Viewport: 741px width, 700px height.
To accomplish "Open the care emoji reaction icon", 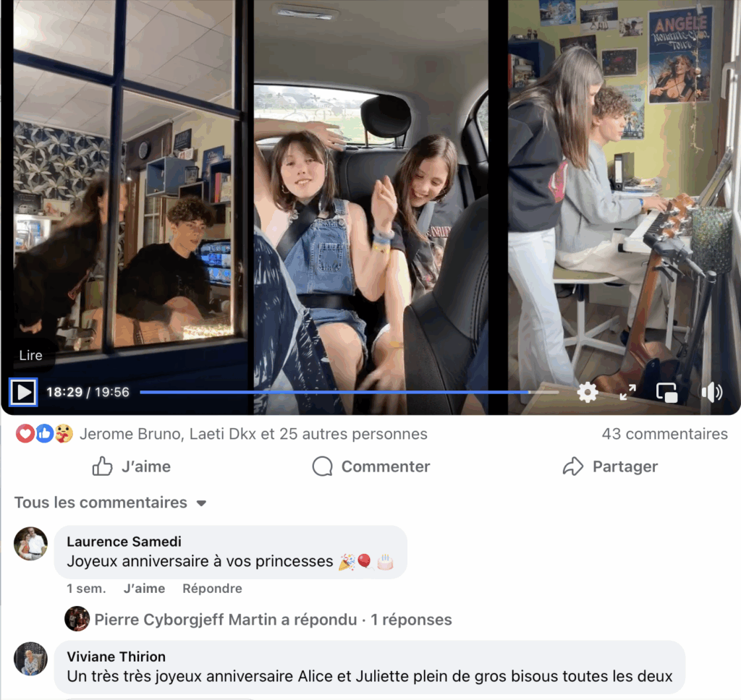I will click(x=64, y=434).
